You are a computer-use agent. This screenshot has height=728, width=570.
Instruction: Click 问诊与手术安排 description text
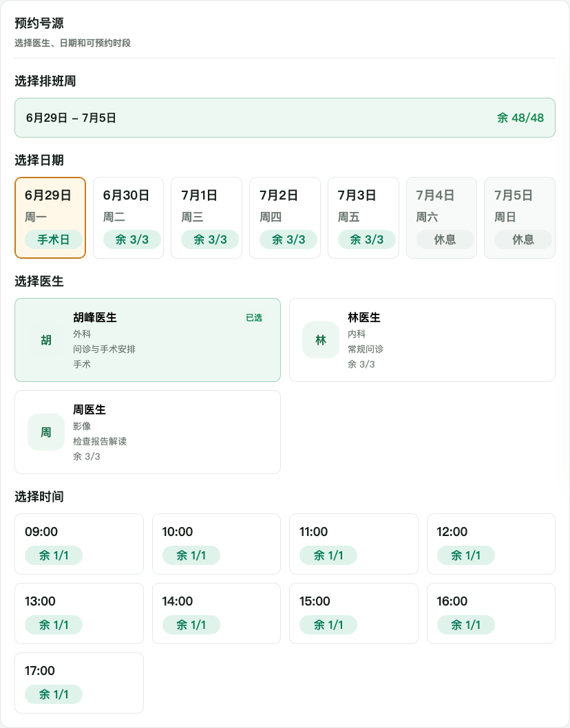pos(104,349)
